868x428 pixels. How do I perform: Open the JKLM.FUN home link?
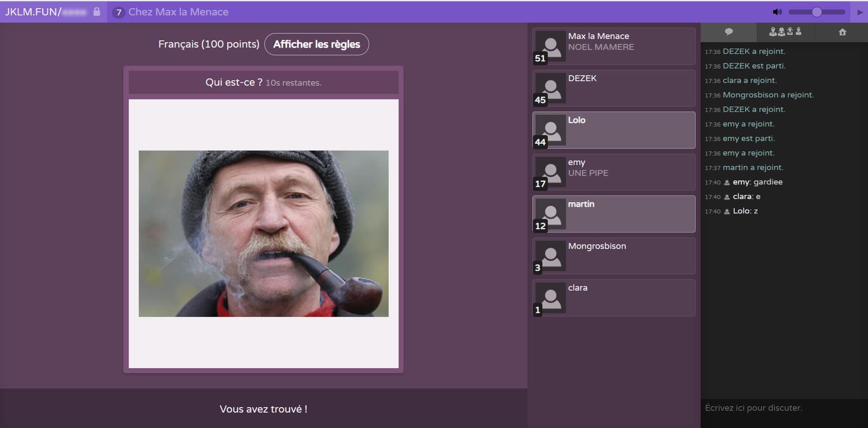point(32,12)
